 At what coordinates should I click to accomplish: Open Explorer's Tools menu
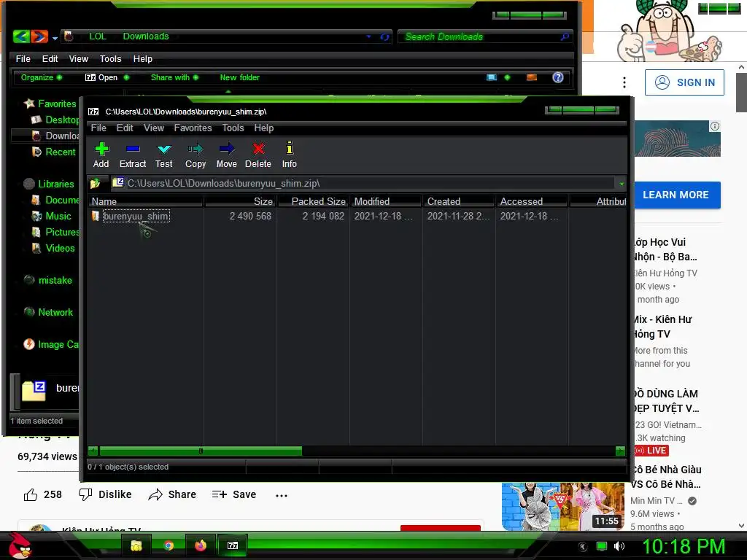[x=111, y=59]
